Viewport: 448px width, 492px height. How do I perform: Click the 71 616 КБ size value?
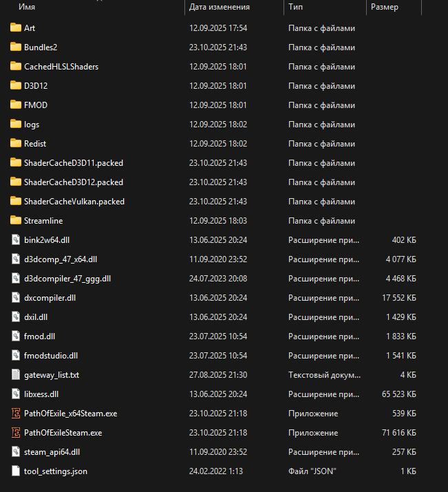[x=399, y=433]
